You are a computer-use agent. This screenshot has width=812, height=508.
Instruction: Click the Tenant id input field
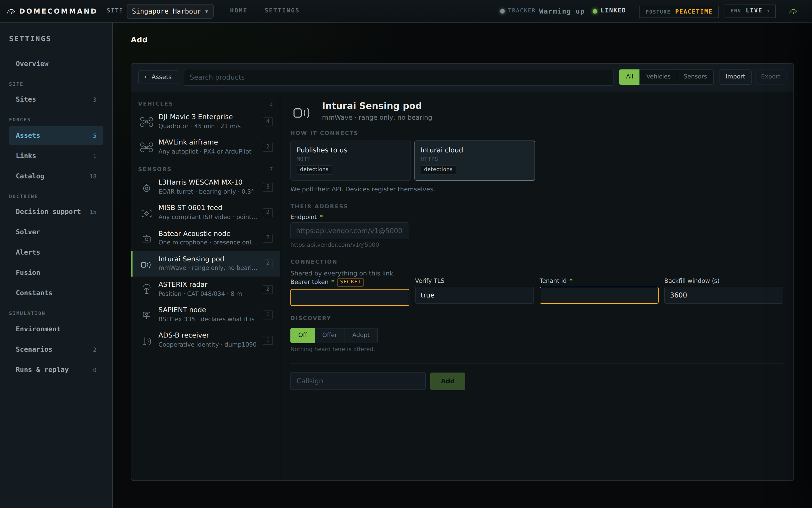click(x=599, y=295)
